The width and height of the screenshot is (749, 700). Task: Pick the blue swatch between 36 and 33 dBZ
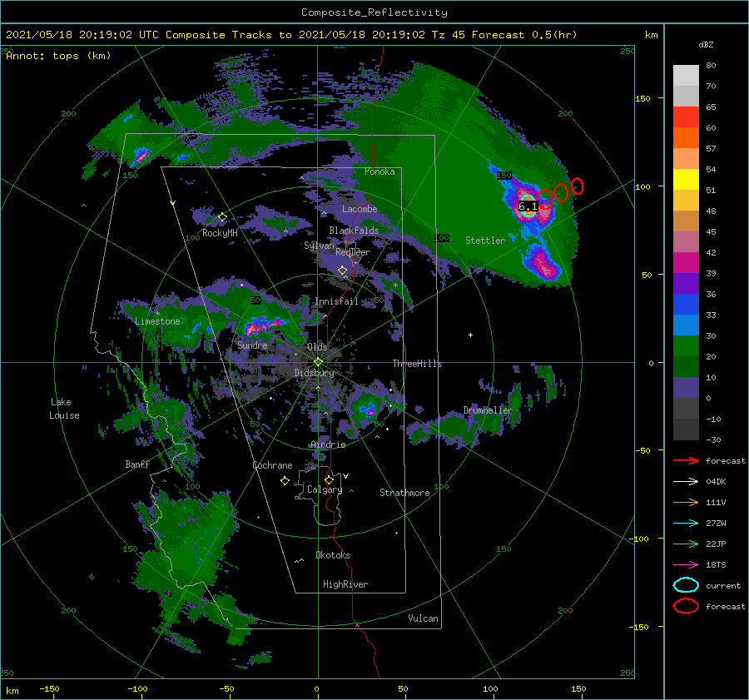pyautogui.click(x=686, y=305)
